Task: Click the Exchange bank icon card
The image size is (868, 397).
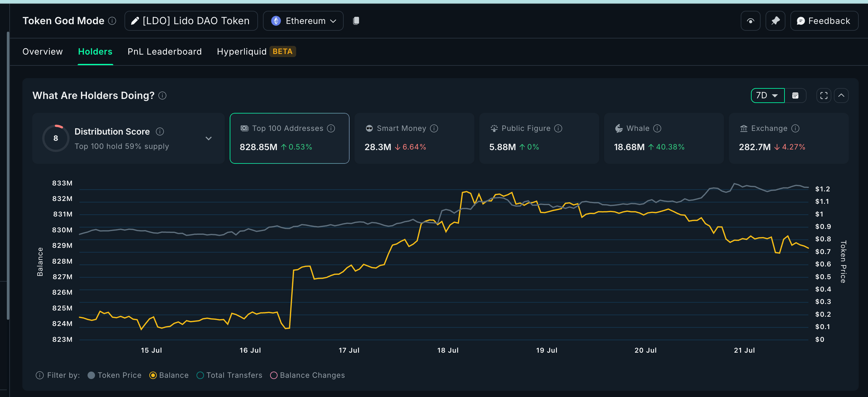Action: point(743,128)
